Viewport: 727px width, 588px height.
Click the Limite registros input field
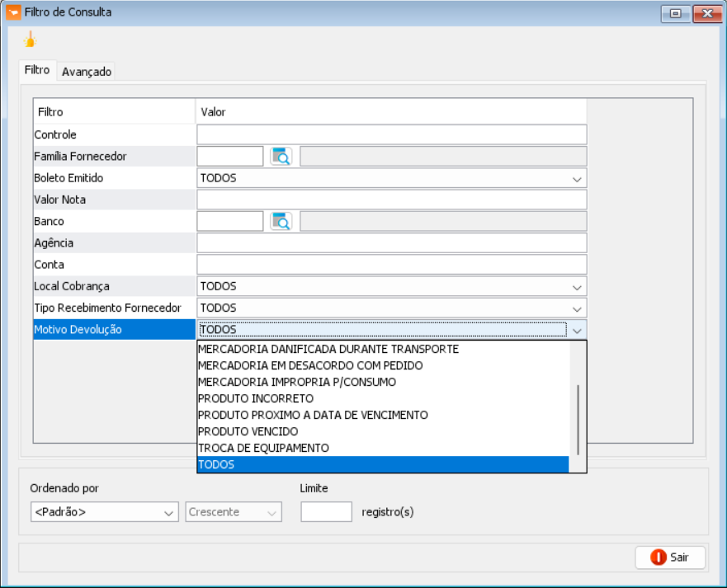click(x=326, y=512)
